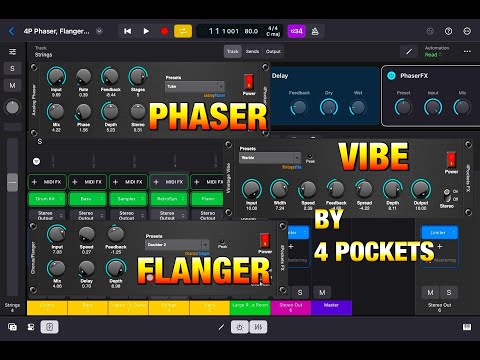Open the help question mark icon
The image size is (480, 360).
(449, 31)
